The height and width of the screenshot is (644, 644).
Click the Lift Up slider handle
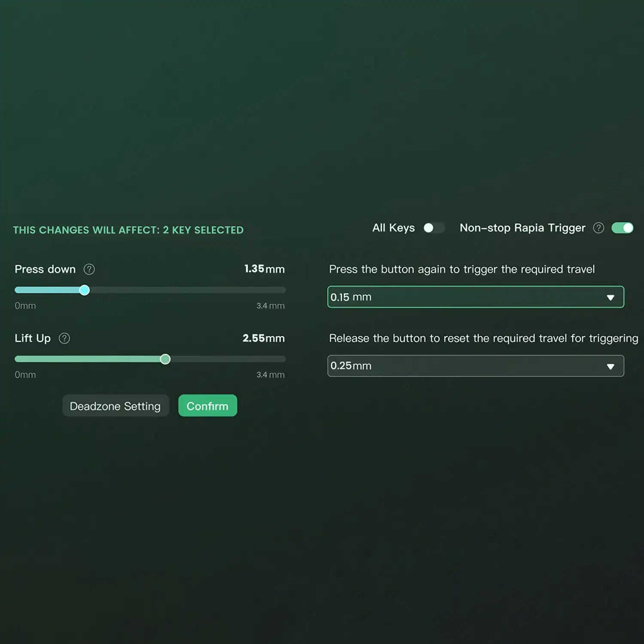tap(165, 359)
